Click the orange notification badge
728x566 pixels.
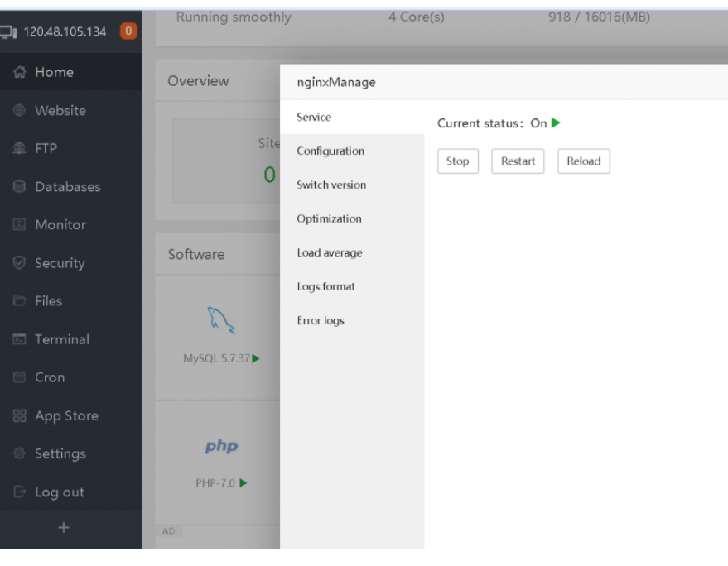click(x=128, y=32)
